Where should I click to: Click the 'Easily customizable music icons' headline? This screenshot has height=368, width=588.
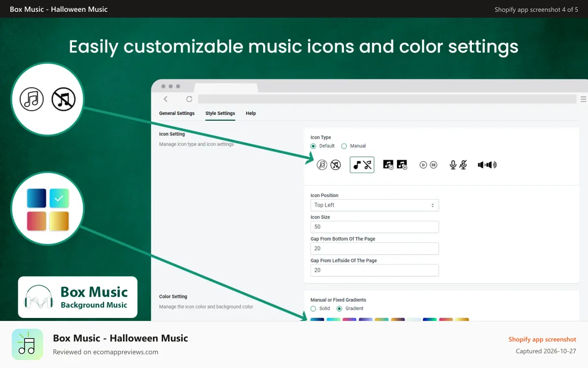[x=294, y=47]
